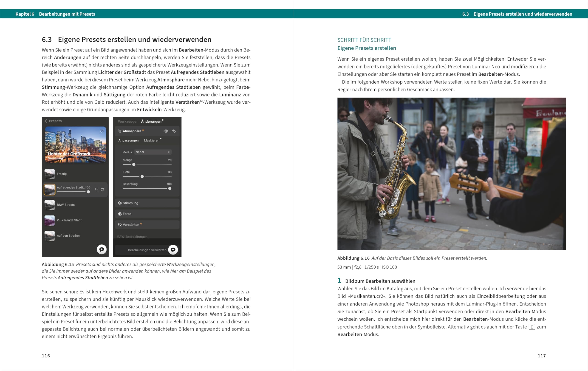Click the heading Eigene Presets erstellen

coord(367,48)
